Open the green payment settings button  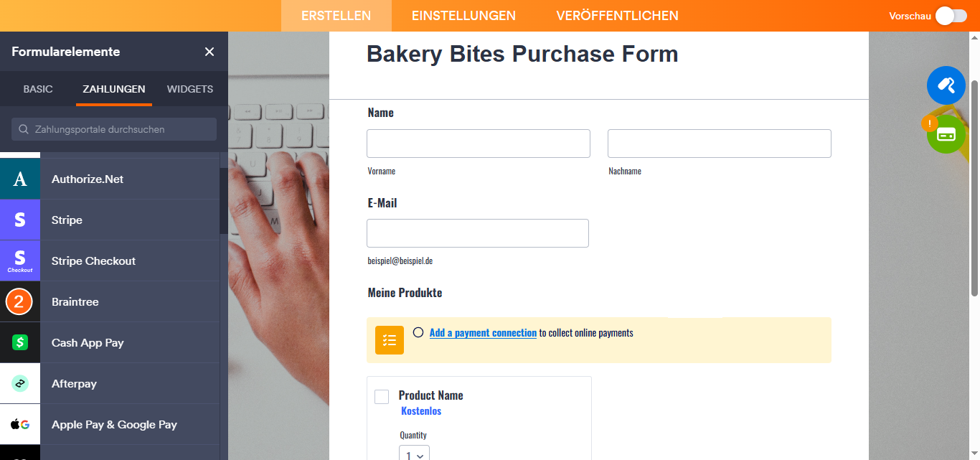(x=946, y=134)
